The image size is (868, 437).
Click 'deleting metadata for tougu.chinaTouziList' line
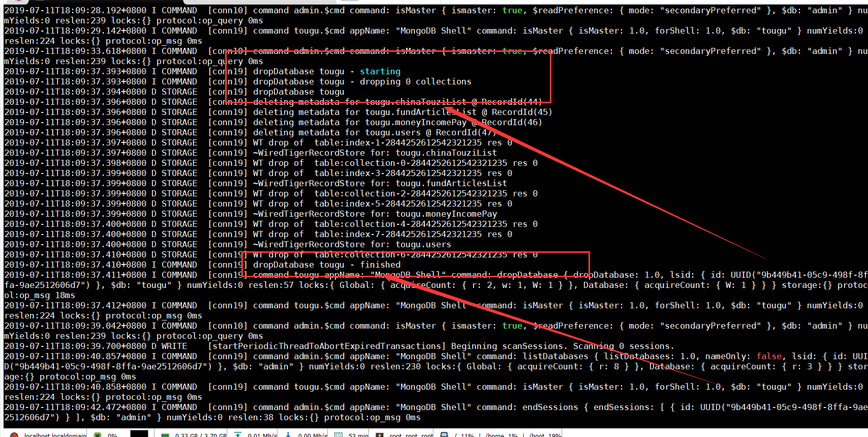pos(360,102)
